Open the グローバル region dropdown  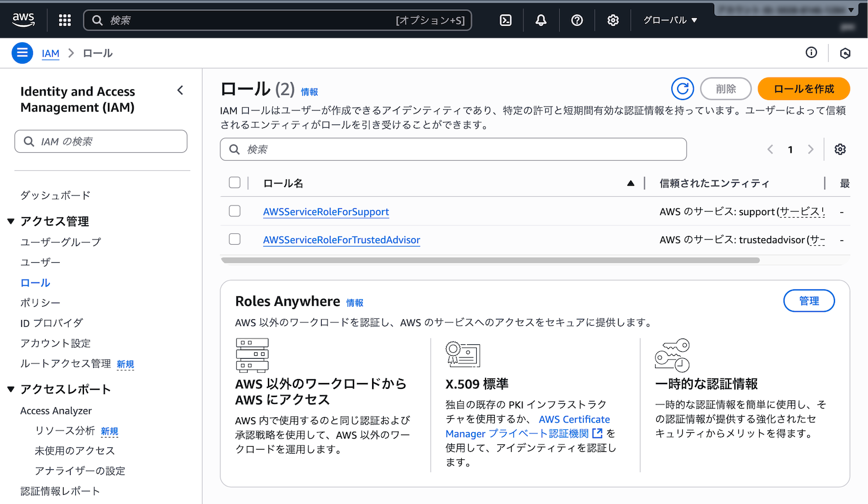click(x=670, y=20)
